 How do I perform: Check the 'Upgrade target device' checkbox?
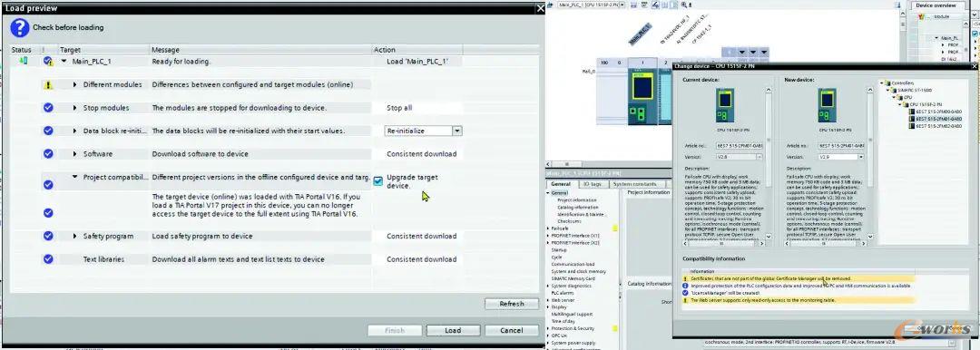tap(378, 181)
